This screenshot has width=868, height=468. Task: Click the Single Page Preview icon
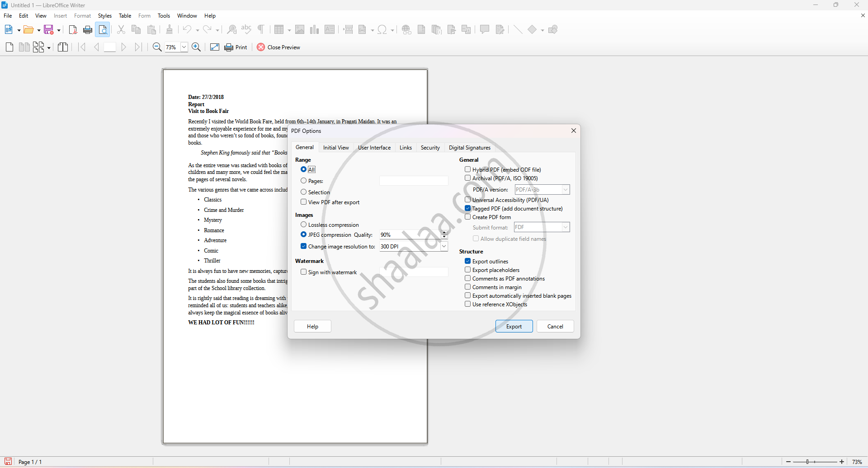point(9,47)
